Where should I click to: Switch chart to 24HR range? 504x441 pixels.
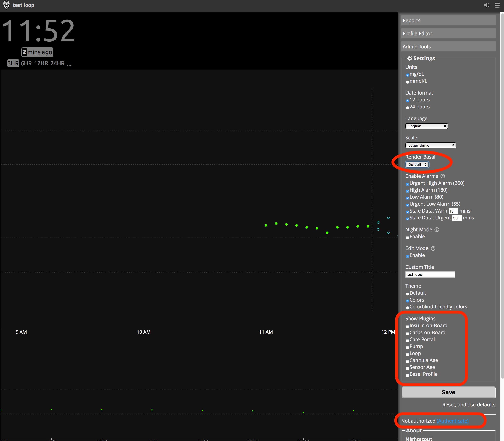coord(58,63)
